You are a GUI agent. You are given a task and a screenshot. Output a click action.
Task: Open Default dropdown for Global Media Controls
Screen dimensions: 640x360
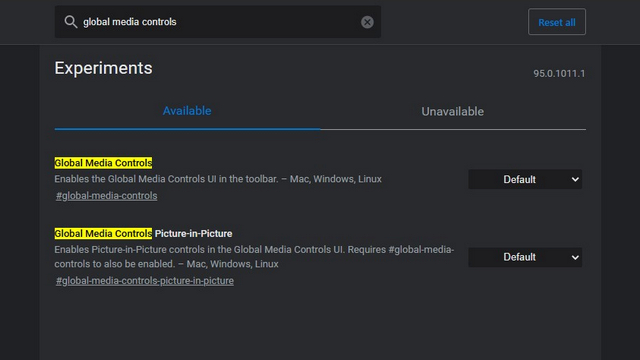point(525,179)
